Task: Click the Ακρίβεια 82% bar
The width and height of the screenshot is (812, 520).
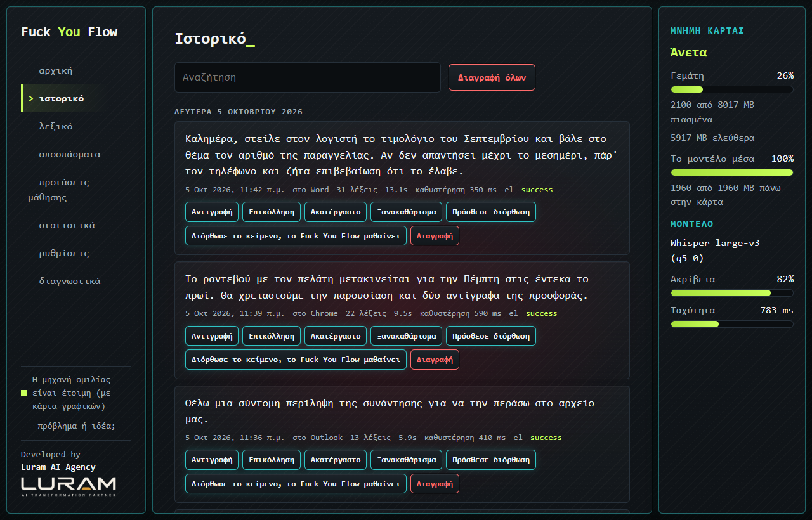Action: pos(731,293)
